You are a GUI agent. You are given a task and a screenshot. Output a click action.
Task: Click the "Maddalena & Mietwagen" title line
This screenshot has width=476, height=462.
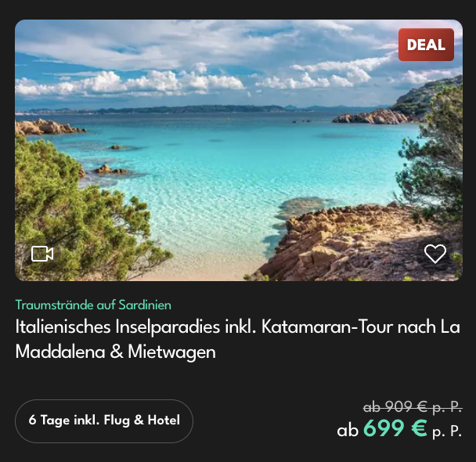[x=115, y=352]
